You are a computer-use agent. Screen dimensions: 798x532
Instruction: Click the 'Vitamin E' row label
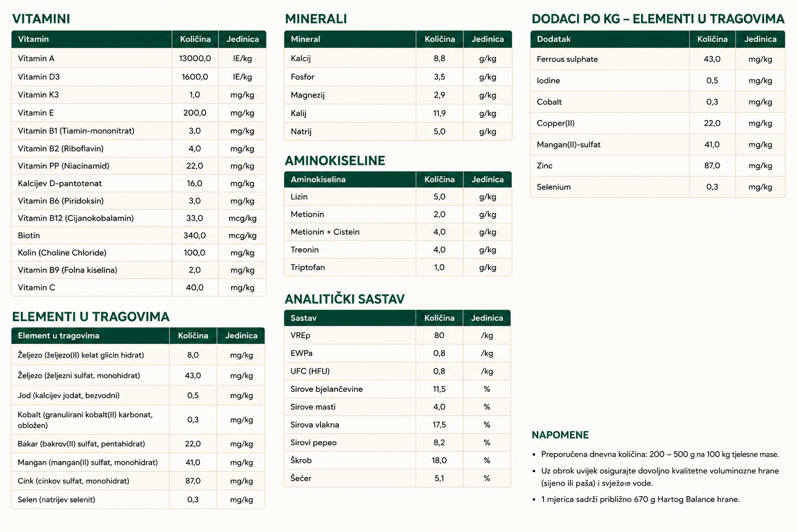click(x=35, y=113)
